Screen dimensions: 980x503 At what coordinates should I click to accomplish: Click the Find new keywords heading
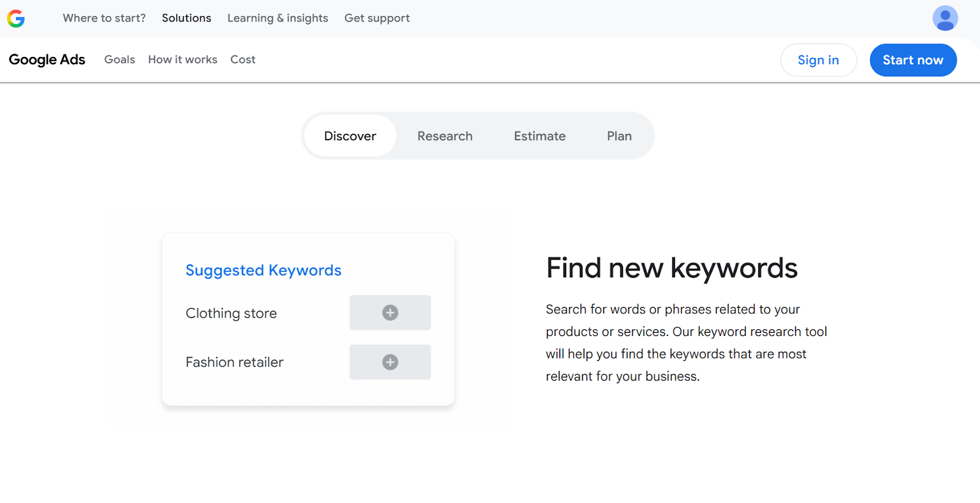[x=671, y=268]
